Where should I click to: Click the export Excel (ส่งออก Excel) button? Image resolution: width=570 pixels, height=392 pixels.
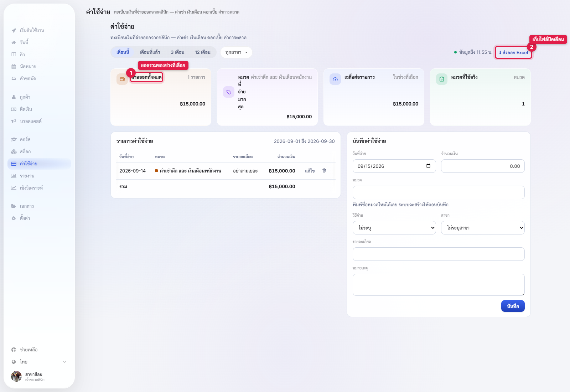click(x=513, y=52)
